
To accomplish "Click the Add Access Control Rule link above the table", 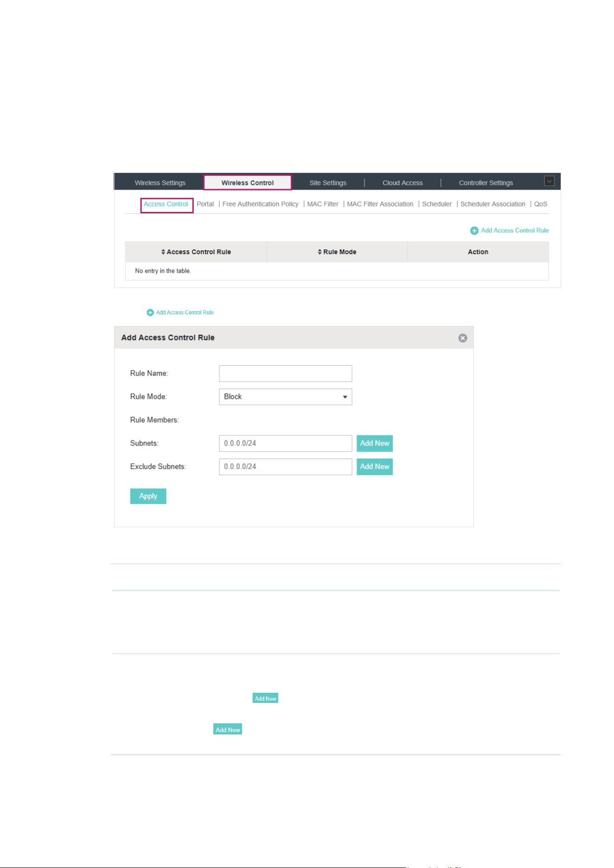I will tap(515, 230).
